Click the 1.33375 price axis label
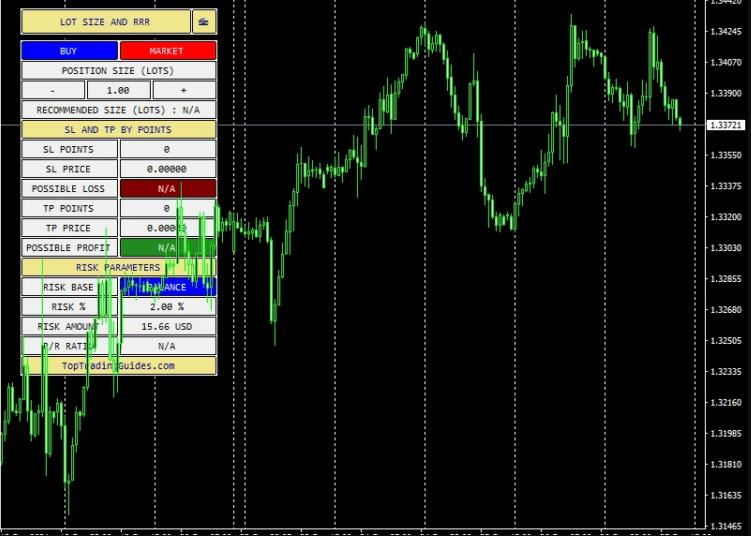Viewport: 751px width, 536px height. click(726, 186)
